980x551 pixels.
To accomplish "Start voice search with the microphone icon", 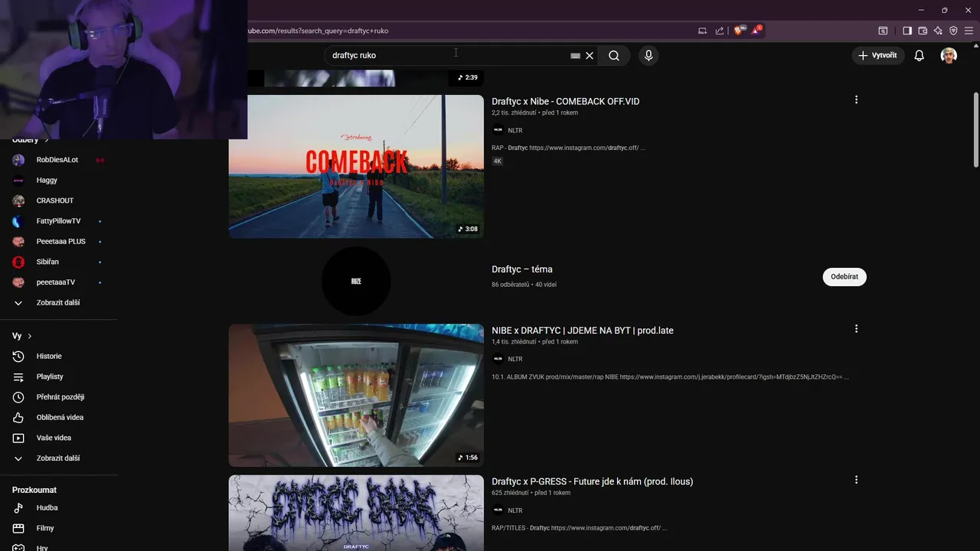I will [648, 55].
